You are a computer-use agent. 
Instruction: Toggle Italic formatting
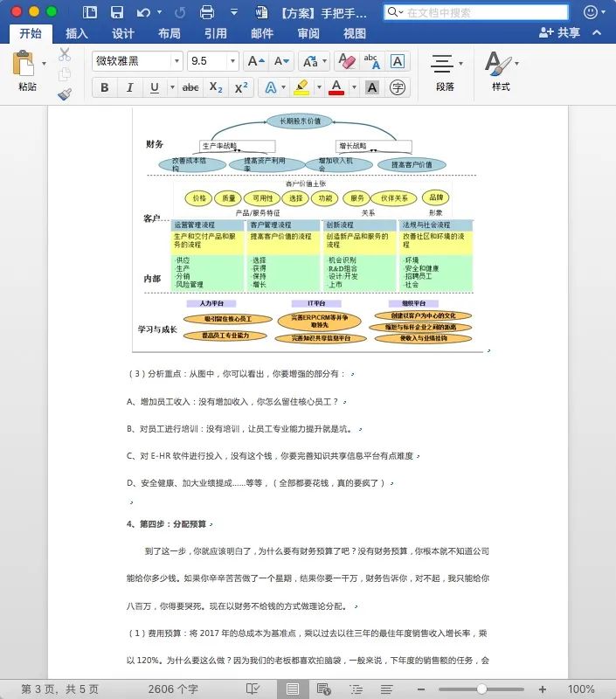pos(129,87)
